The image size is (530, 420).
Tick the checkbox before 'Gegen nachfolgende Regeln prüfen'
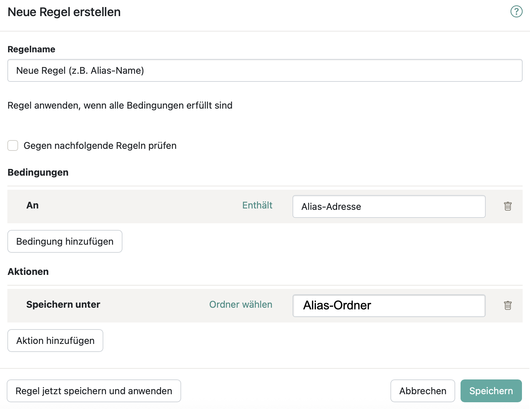(13, 145)
